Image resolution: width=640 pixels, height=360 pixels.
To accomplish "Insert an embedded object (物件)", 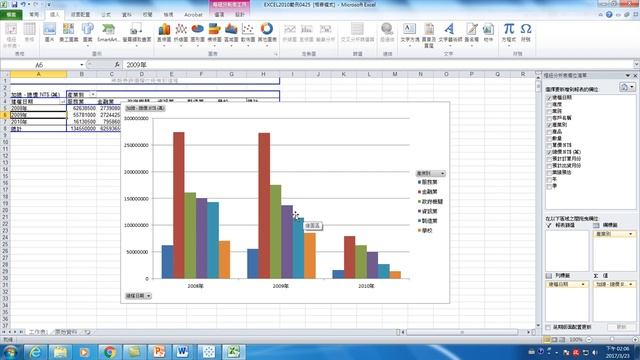I will click(488, 33).
